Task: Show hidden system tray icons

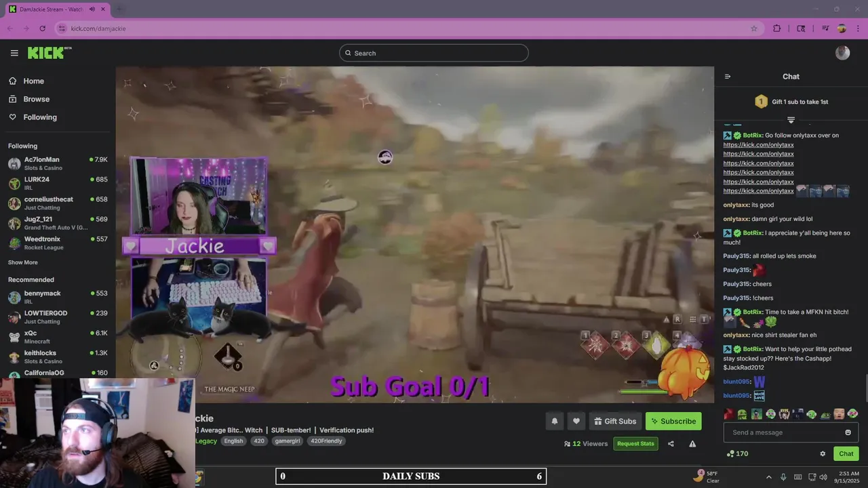Action: click(x=769, y=477)
